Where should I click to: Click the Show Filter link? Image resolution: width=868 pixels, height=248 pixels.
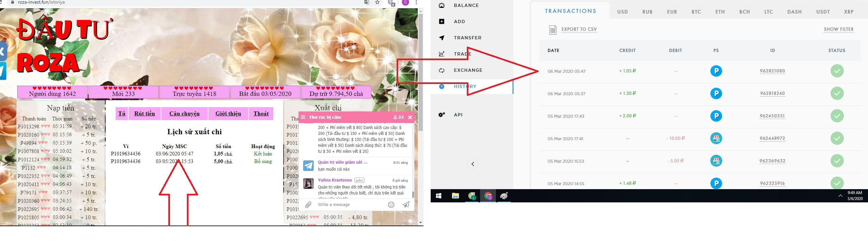pos(839,29)
